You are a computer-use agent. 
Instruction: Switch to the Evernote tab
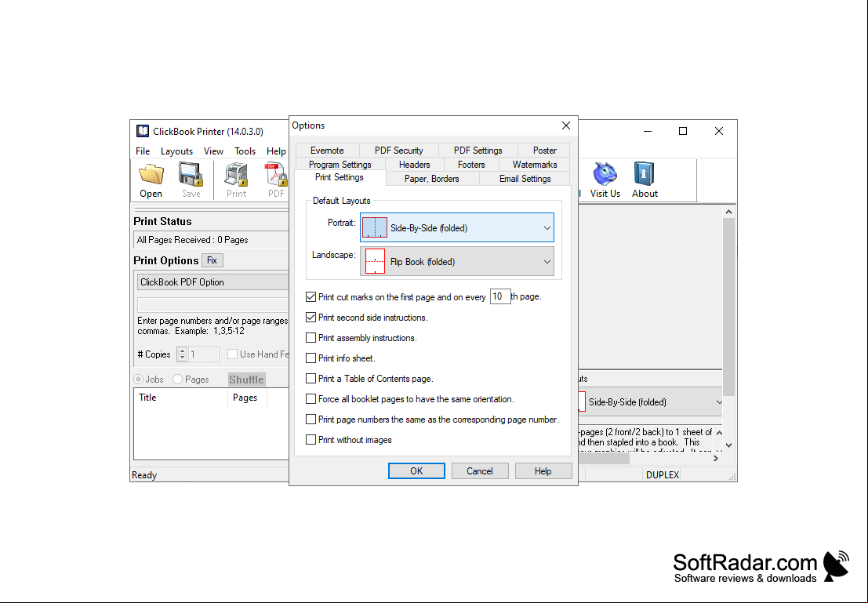pyautogui.click(x=327, y=150)
